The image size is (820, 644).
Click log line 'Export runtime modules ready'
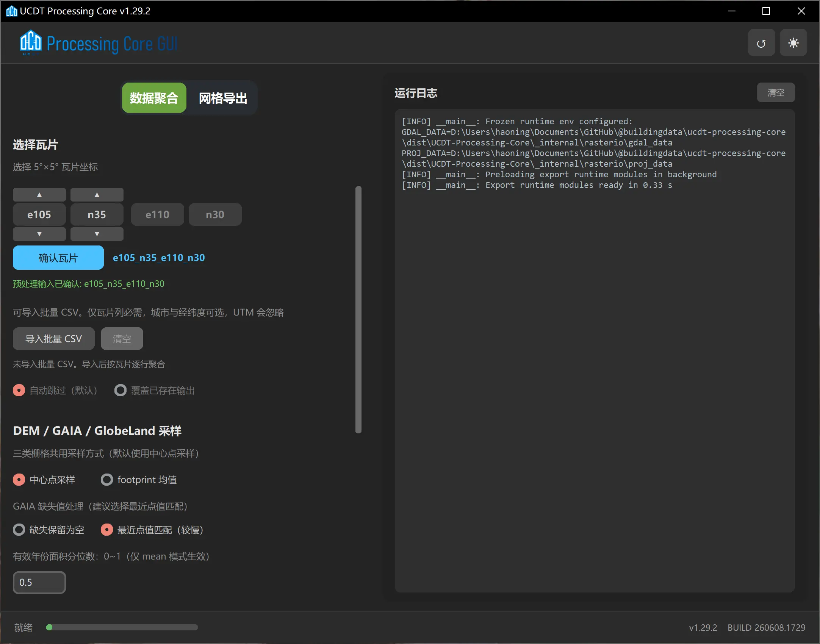click(537, 185)
